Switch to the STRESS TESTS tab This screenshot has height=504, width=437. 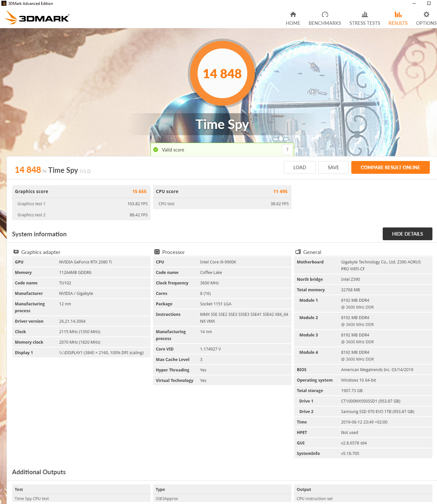pyautogui.click(x=365, y=19)
